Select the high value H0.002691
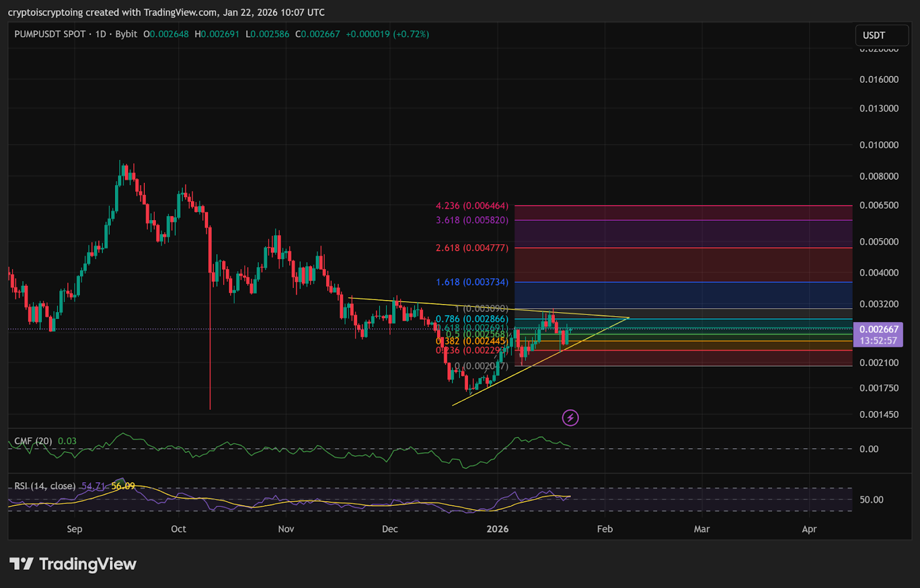This screenshot has width=920, height=588. (x=217, y=34)
